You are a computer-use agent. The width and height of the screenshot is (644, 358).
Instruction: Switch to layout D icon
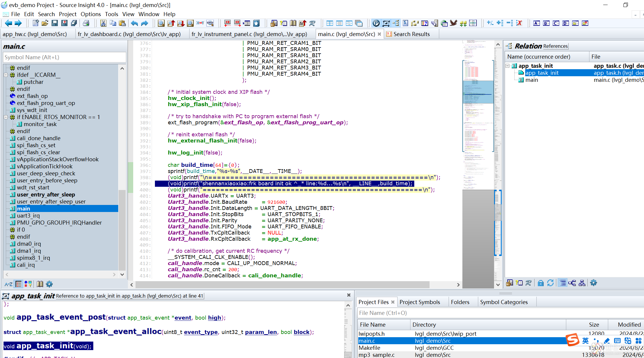(566, 23)
